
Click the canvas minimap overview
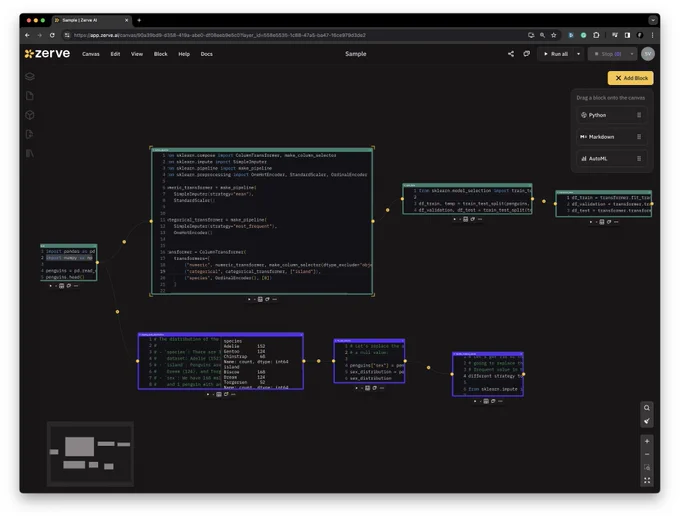pos(90,454)
